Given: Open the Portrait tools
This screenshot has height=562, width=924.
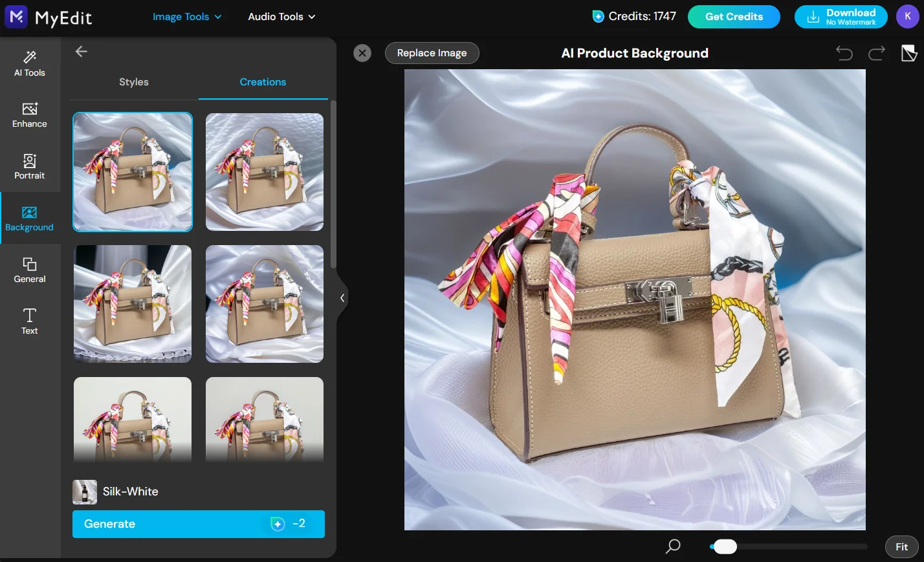Looking at the screenshot, I should (x=30, y=166).
